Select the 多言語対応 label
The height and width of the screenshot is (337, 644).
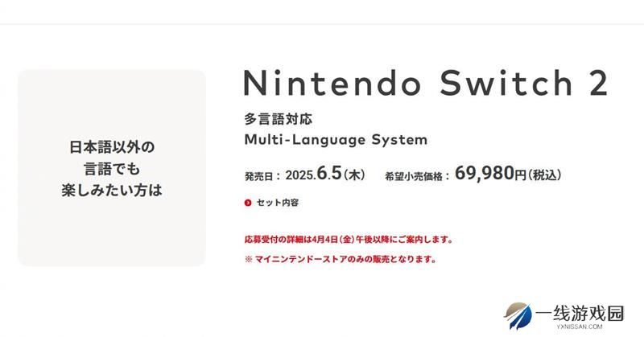[x=278, y=119]
